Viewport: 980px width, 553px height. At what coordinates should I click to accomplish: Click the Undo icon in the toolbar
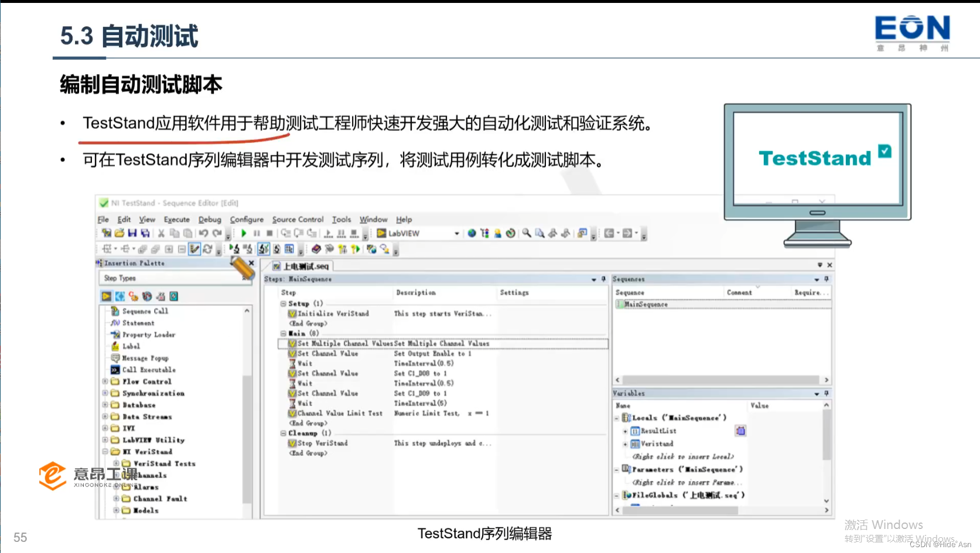[x=203, y=233]
